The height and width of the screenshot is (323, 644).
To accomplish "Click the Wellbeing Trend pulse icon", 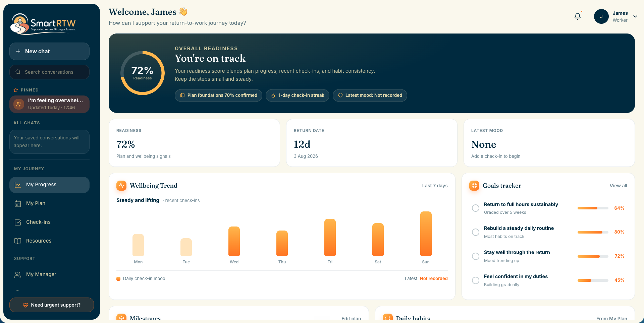I will [x=121, y=186].
